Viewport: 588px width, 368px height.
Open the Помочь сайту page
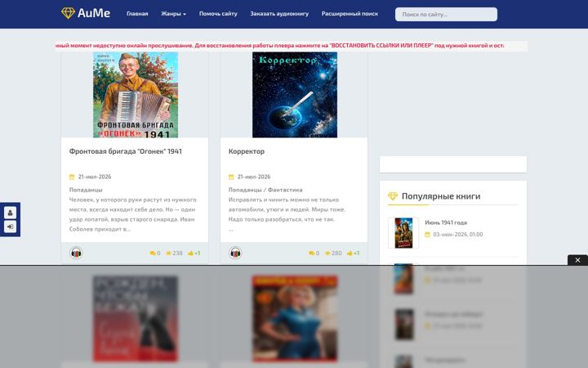[x=218, y=14]
